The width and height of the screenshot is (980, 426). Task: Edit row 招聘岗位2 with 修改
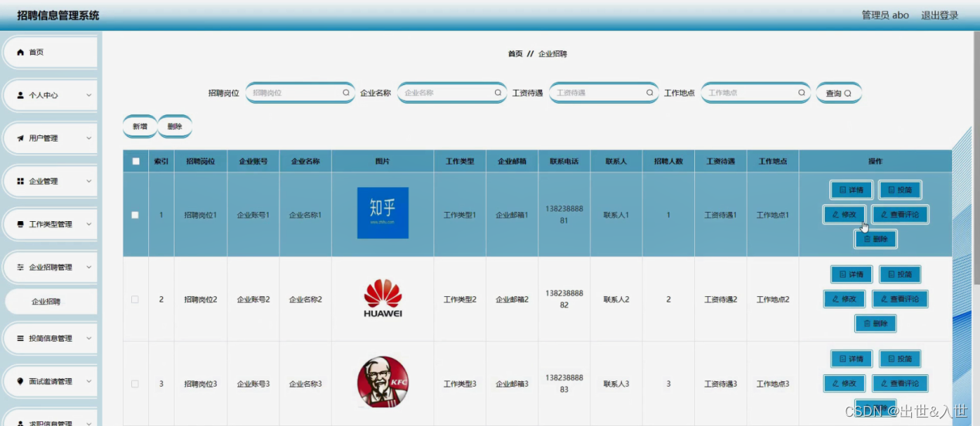pos(844,299)
